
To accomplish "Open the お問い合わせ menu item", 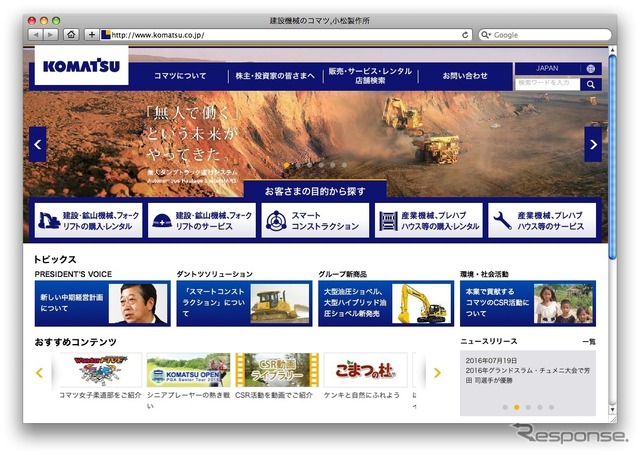I will [465, 76].
